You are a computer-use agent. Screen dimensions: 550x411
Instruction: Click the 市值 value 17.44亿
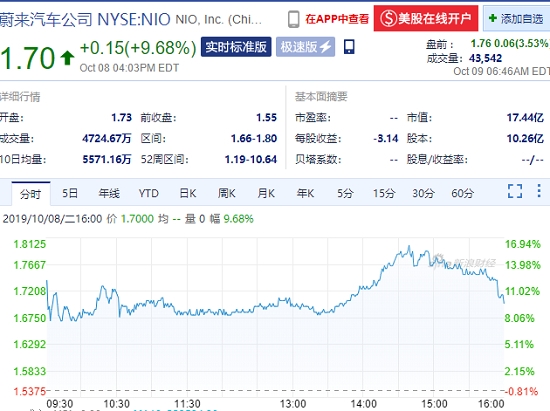click(x=525, y=117)
